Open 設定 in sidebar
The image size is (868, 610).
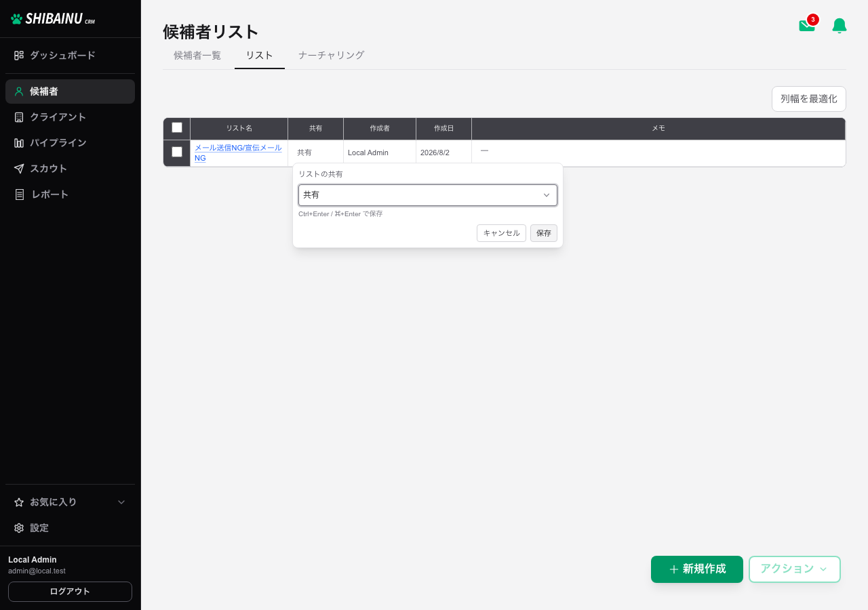[x=71, y=528]
